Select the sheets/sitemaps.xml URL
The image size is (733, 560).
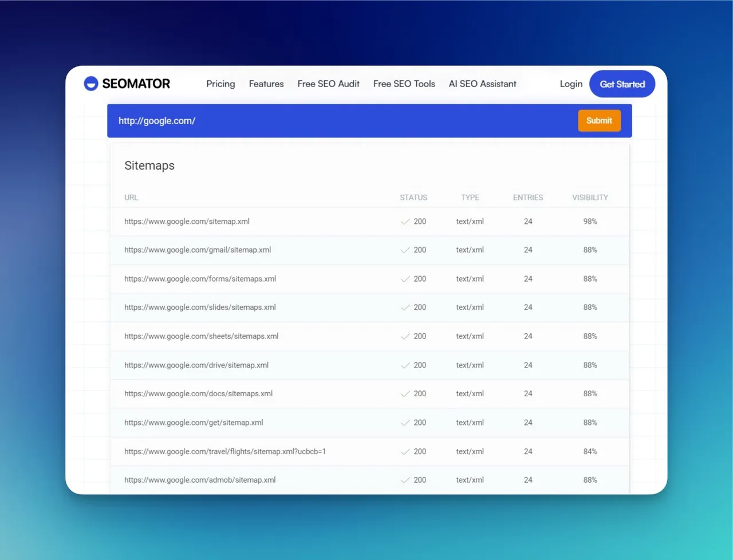(x=201, y=336)
